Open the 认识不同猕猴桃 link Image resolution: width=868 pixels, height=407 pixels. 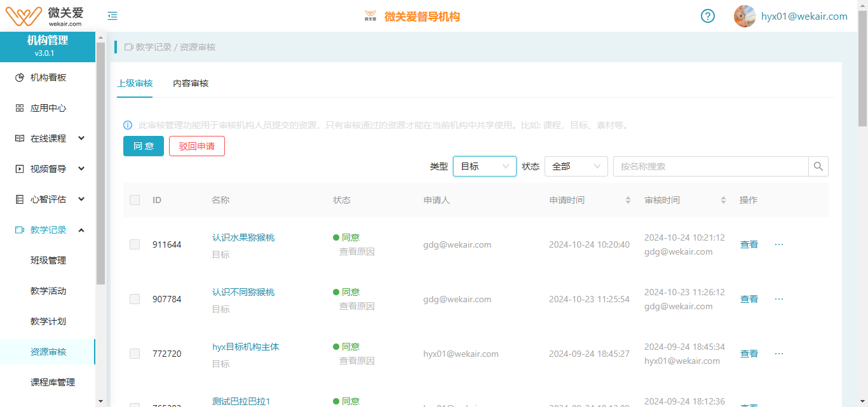(243, 292)
